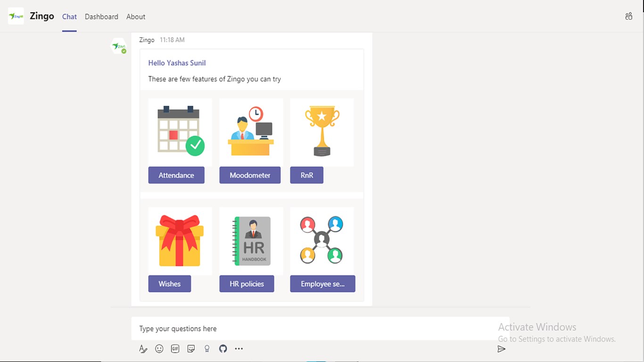
Task: Open the HR policies button
Action: (x=247, y=284)
